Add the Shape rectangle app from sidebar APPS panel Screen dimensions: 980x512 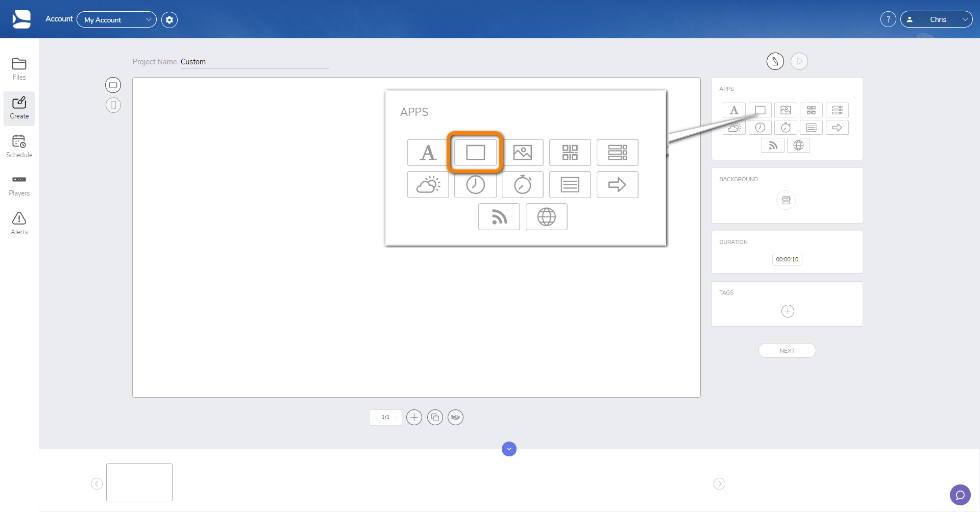pyautogui.click(x=760, y=110)
